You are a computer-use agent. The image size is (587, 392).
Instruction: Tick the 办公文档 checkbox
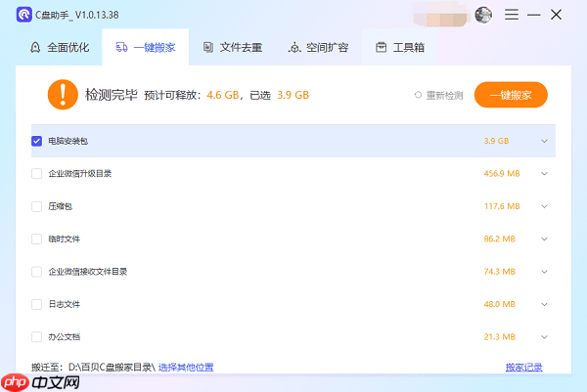point(37,337)
